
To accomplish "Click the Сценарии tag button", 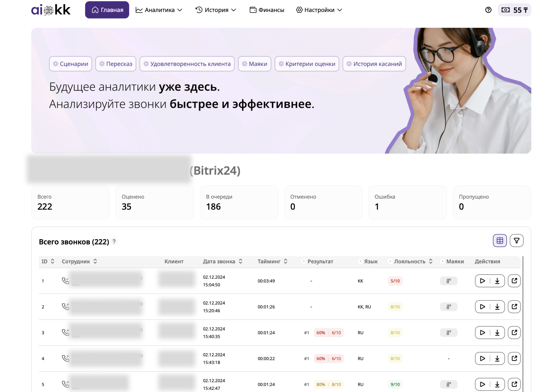I will click(70, 64).
